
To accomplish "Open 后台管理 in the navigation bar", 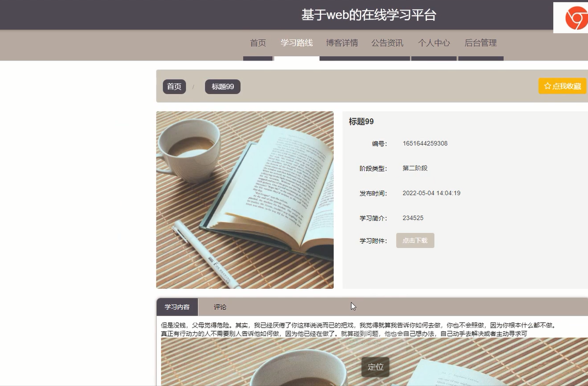I will pos(481,43).
